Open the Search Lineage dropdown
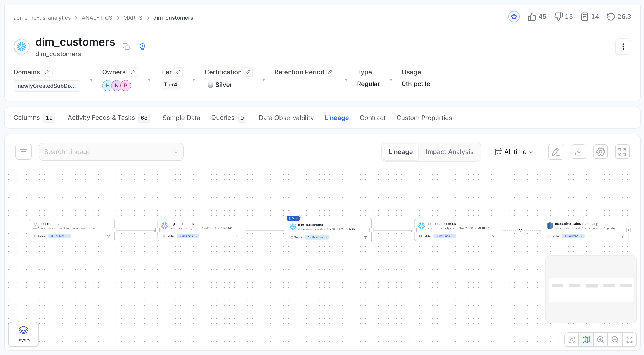The height and width of the screenshot is (355, 644). click(111, 152)
